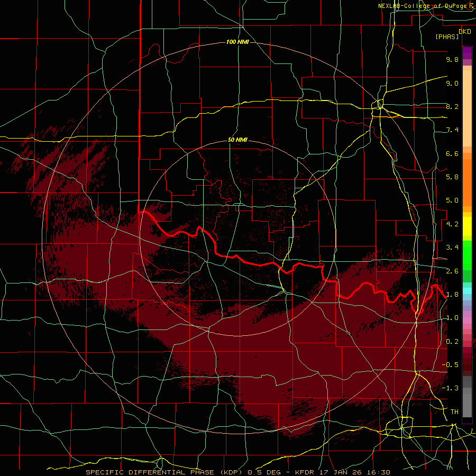
Task: Click the 100 NMI range ring label
Action: [x=237, y=42]
